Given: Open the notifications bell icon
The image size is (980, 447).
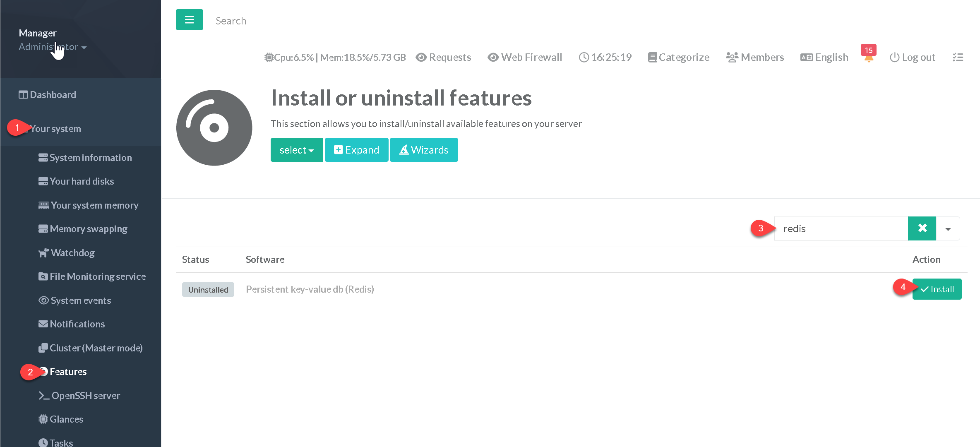Looking at the screenshot, I should [868, 58].
